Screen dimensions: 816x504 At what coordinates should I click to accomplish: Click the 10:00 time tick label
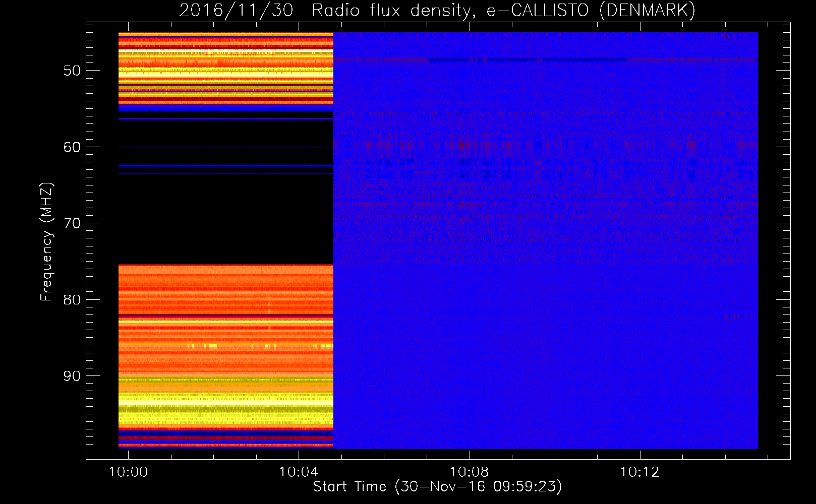[x=129, y=472]
